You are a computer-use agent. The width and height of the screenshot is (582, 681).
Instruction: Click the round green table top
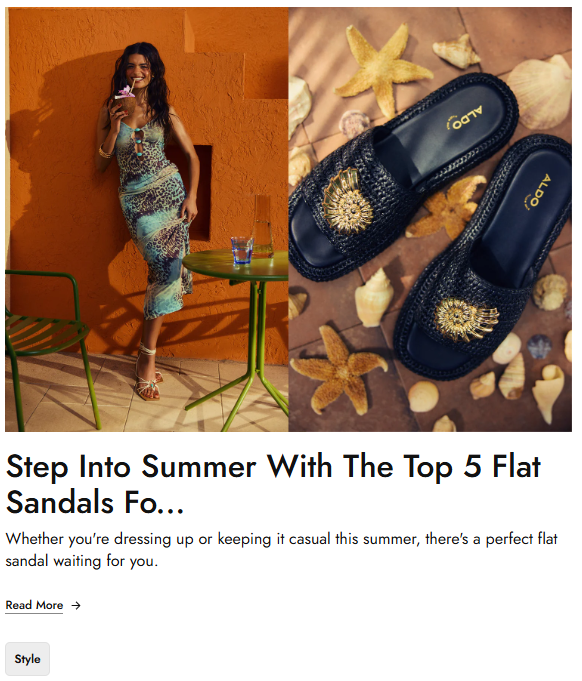click(x=235, y=264)
